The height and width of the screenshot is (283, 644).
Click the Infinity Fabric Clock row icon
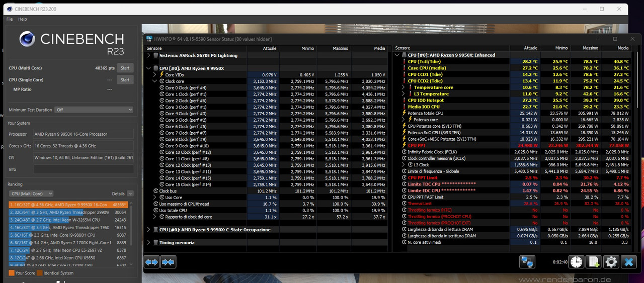[404, 152]
